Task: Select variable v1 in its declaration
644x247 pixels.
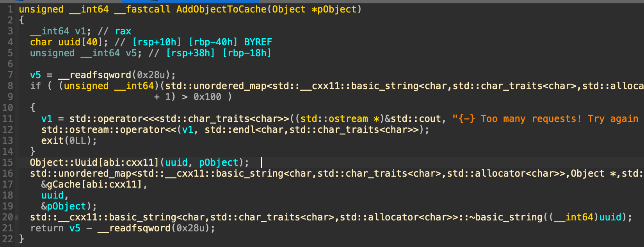Action: click(x=80, y=31)
